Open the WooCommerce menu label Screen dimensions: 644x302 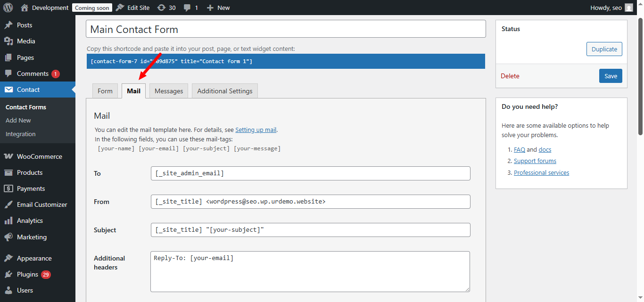(x=40, y=156)
